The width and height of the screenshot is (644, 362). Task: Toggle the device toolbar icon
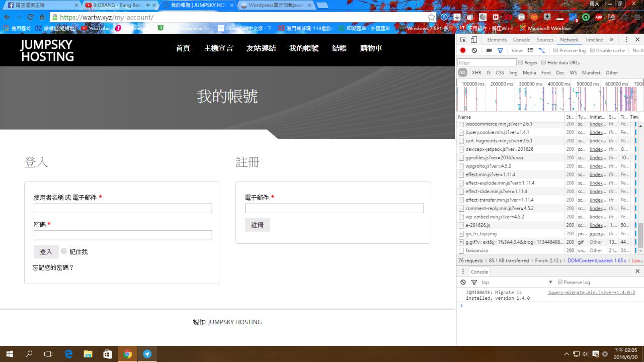pyautogui.click(x=473, y=40)
